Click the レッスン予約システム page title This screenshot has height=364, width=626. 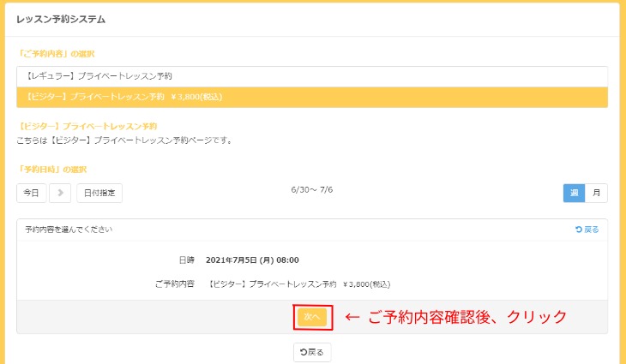click(61, 18)
